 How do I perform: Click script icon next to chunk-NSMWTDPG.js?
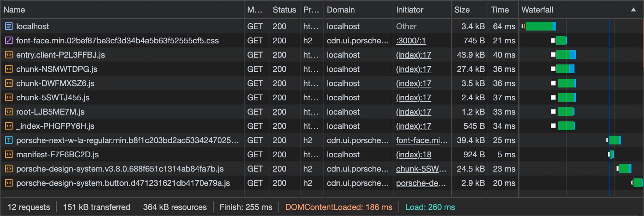9,69
